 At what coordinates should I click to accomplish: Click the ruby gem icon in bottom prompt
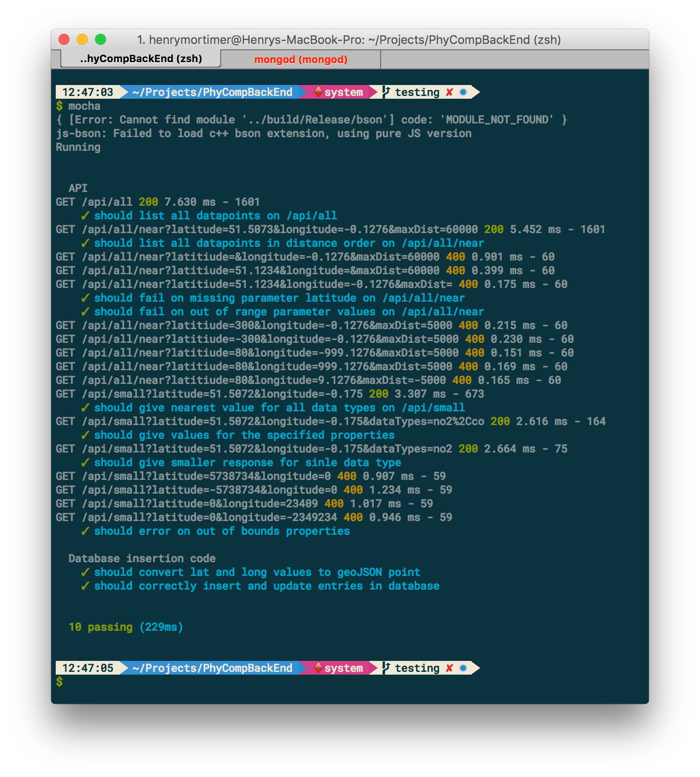[318, 668]
